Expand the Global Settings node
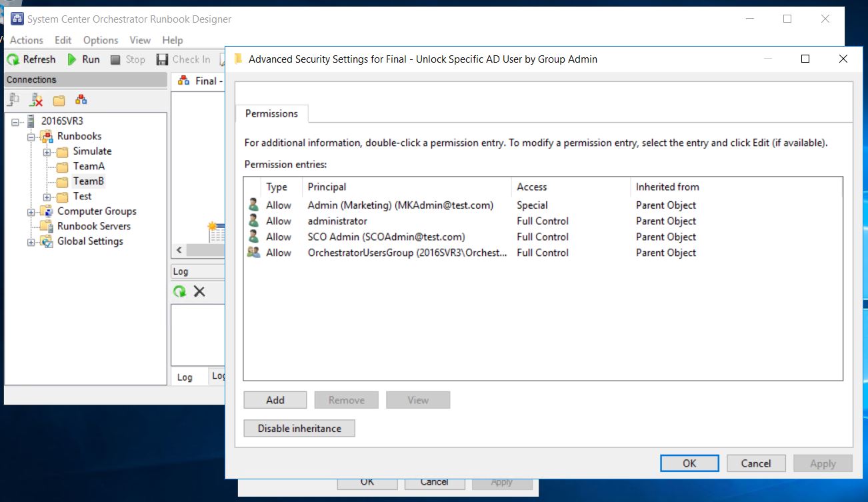The image size is (868, 502). tap(31, 241)
